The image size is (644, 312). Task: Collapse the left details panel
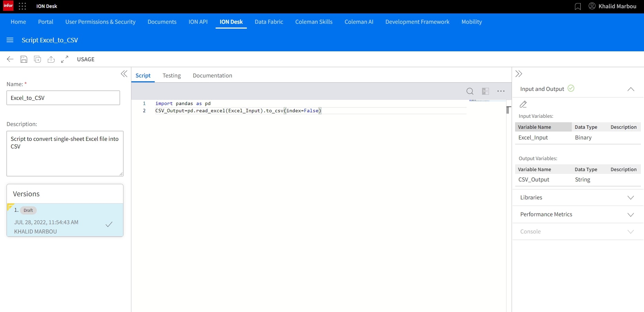coord(124,74)
